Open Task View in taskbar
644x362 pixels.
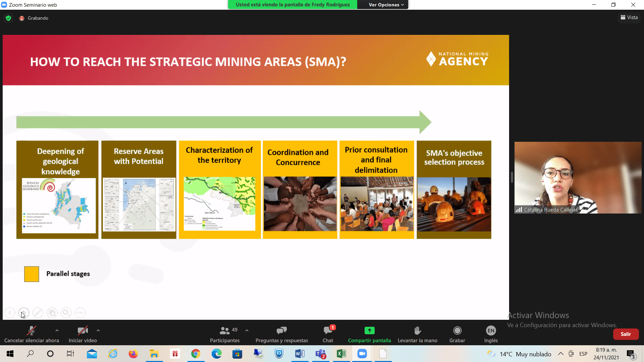click(70, 354)
